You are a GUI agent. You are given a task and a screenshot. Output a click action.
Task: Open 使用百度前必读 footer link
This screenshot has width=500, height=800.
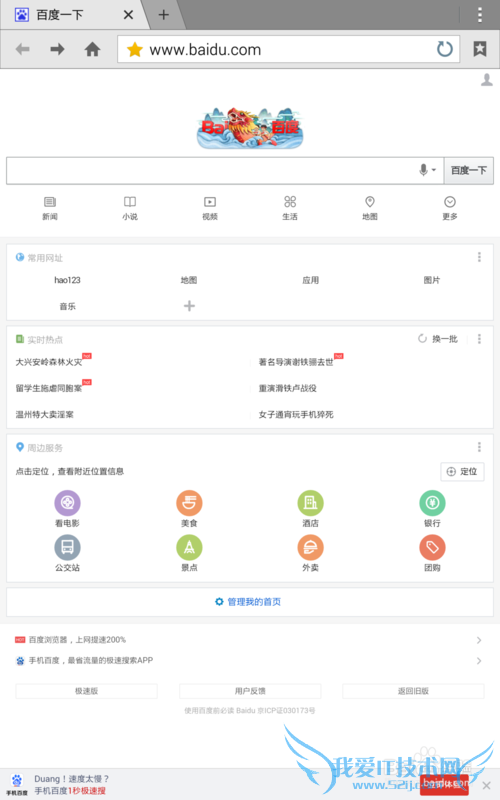click(x=209, y=710)
